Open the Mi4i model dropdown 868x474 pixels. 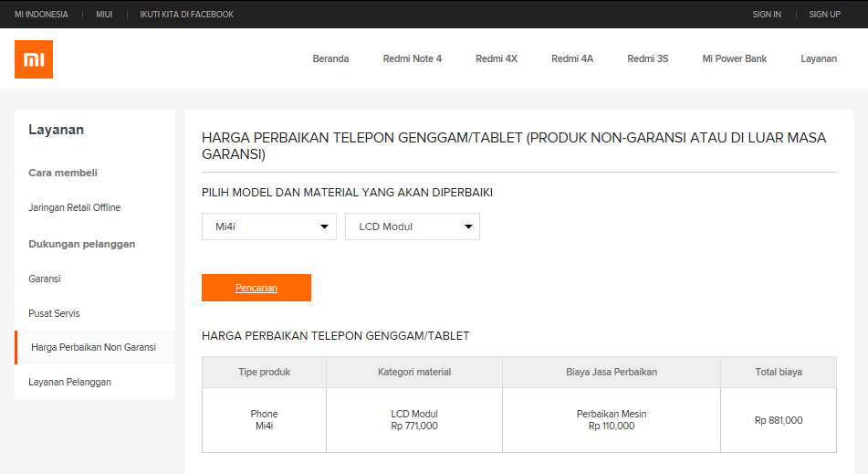click(269, 226)
